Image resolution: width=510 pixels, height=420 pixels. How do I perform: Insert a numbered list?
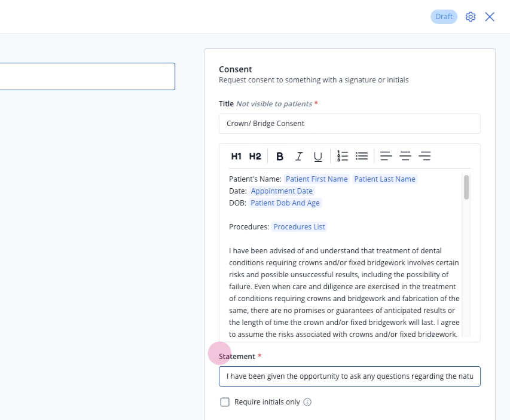[x=343, y=156]
